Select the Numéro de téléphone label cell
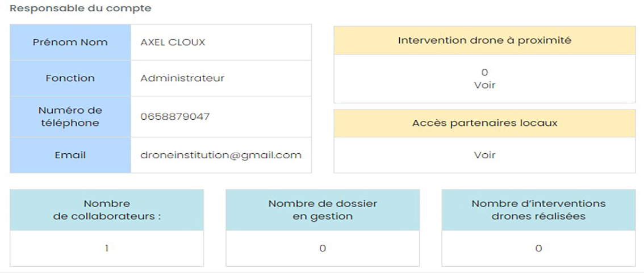 click(x=70, y=116)
